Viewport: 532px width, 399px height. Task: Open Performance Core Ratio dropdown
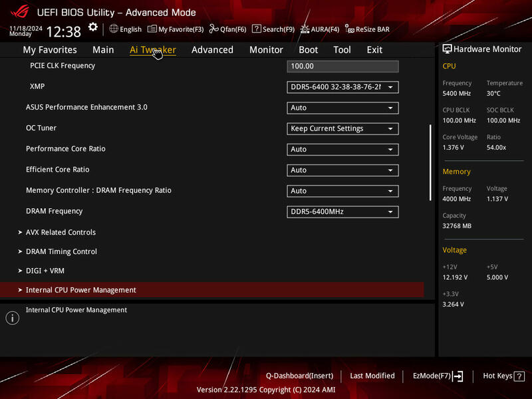point(342,149)
